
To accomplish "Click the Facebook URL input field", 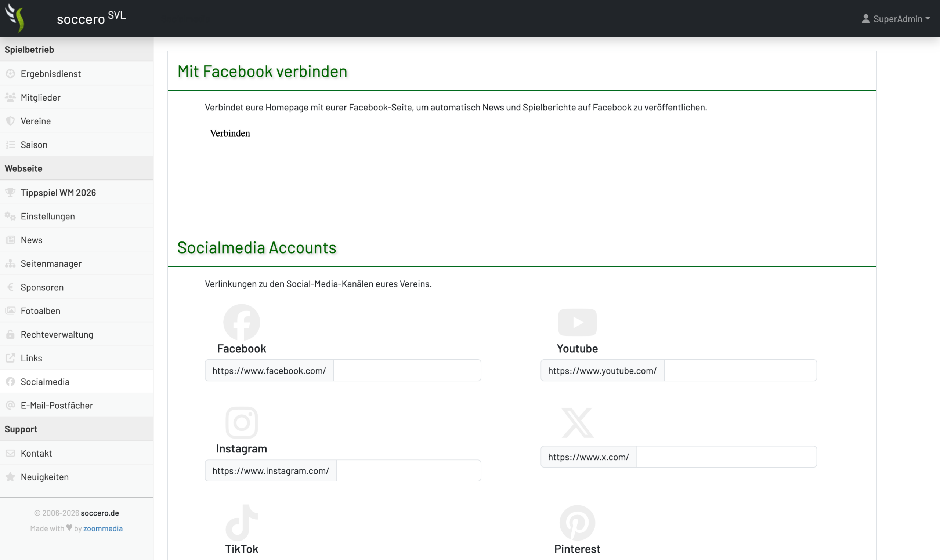I will click(x=407, y=371).
